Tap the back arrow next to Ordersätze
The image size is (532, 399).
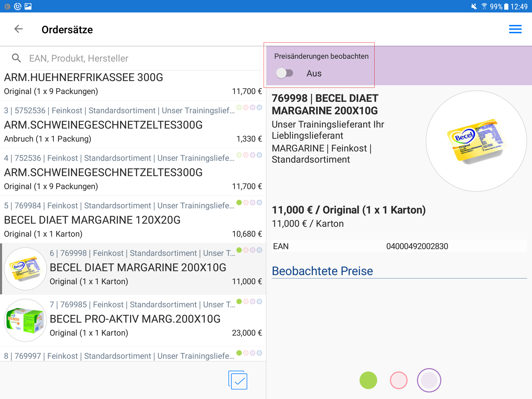tap(18, 29)
